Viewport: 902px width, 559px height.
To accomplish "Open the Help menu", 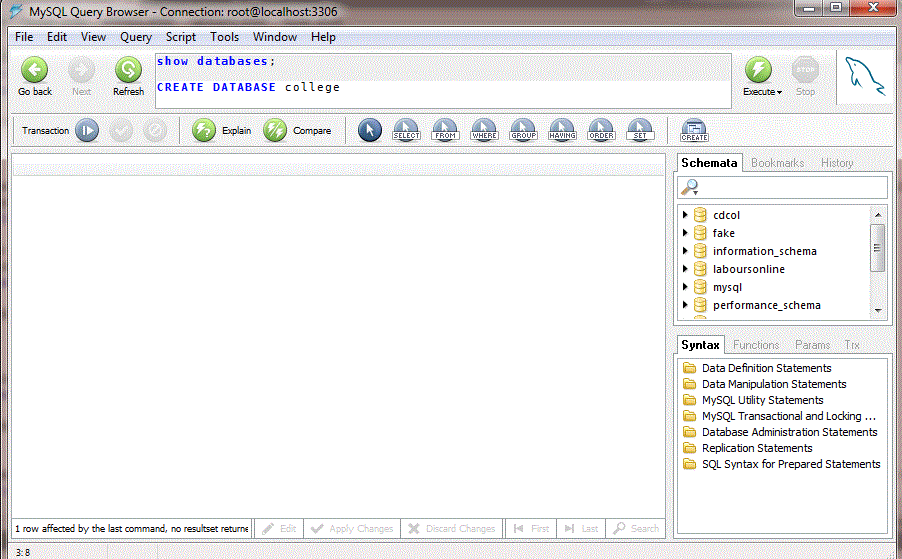I will coord(323,37).
